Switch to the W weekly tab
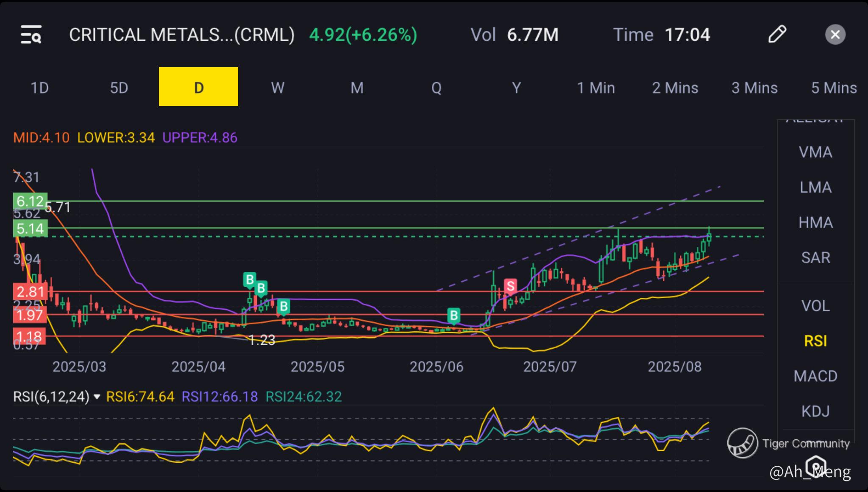 [278, 88]
